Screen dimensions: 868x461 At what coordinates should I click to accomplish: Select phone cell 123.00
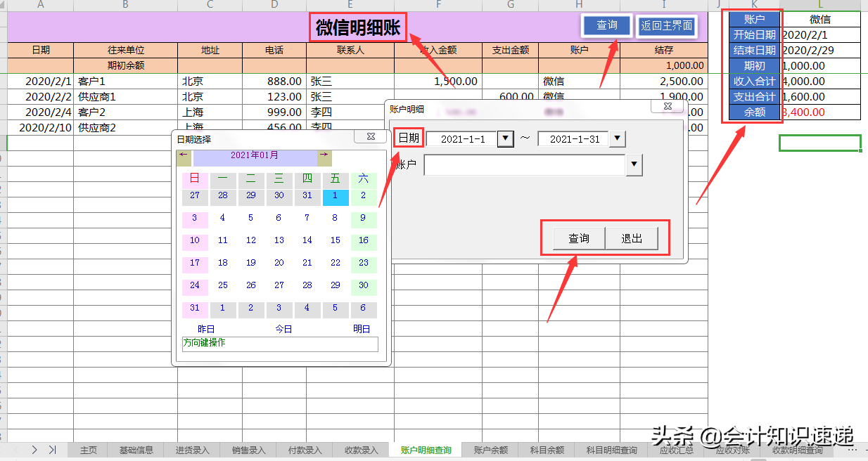[274, 97]
